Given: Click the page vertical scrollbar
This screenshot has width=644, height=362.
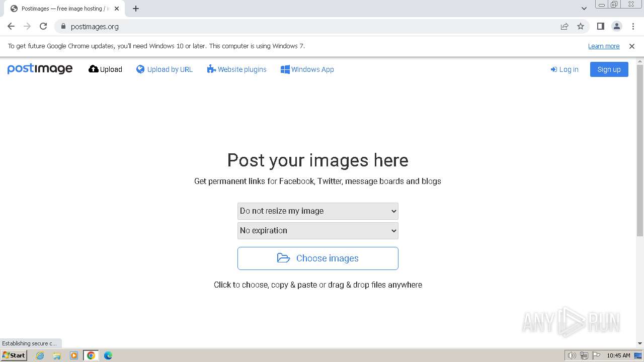Looking at the screenshot, I should pos(640,151).
